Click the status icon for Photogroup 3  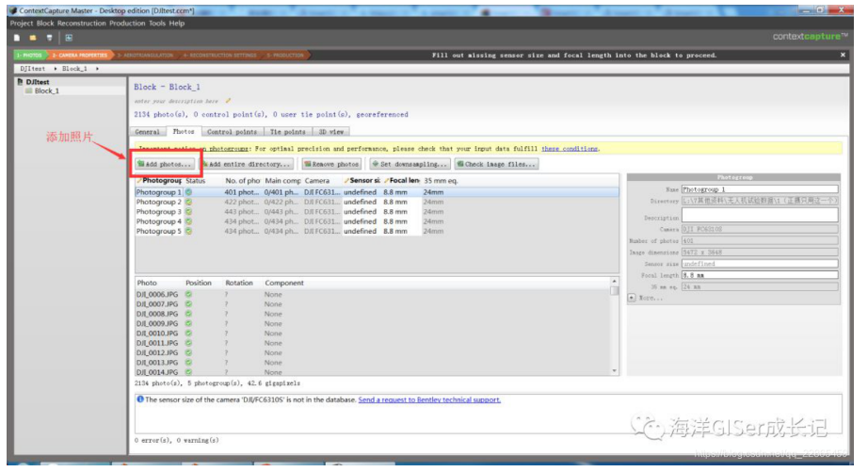click(x=189, y=212)
